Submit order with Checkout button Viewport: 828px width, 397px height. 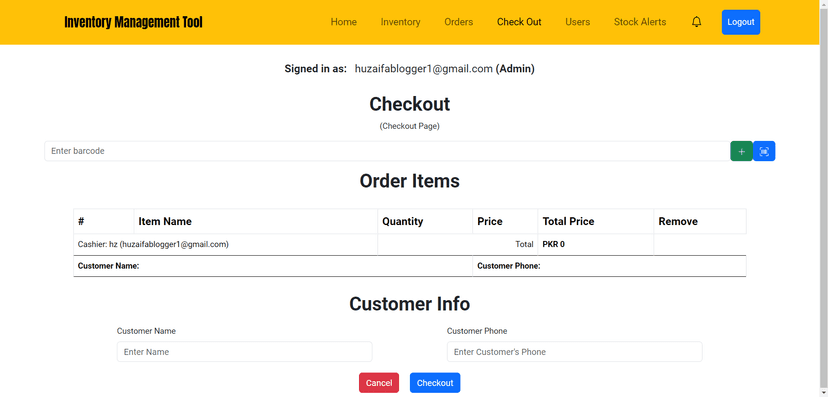[435, 383]
